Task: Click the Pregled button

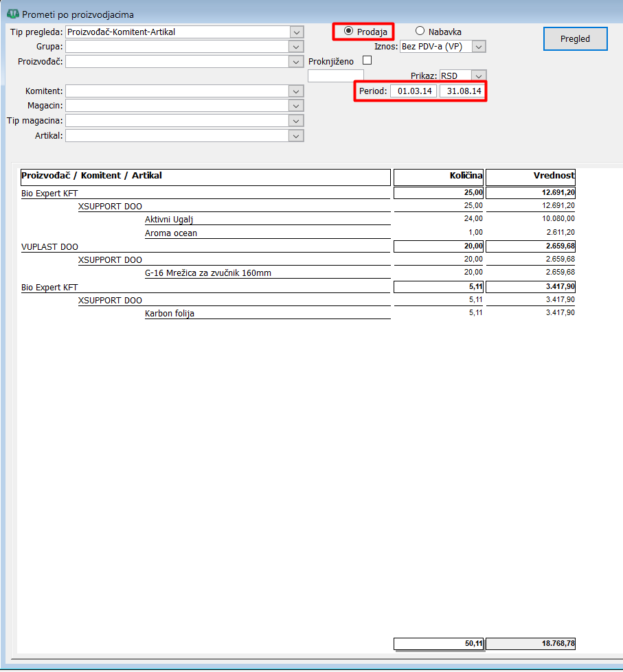Action: click(x=575, y=39)
